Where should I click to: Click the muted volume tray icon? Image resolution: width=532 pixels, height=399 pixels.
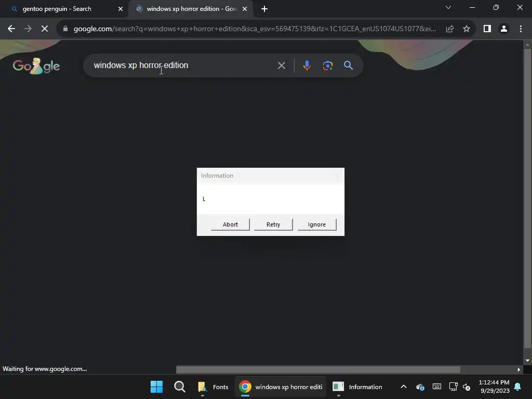(x=467, y=387)
